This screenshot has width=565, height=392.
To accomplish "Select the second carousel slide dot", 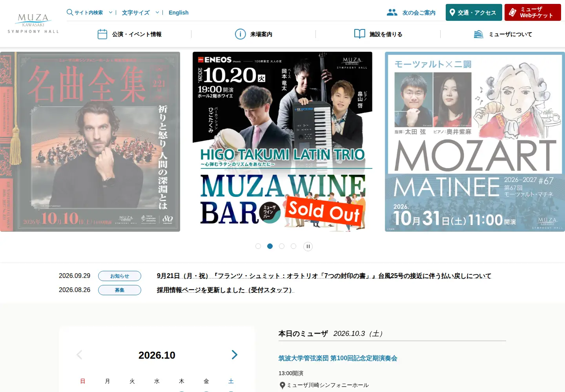I will [270, 246].
